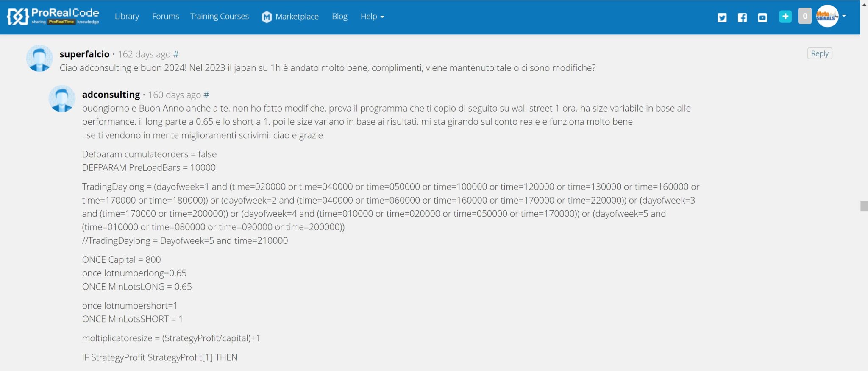Screen dimensions: 868x371
Task: Open the Training Courses page
Action: [x=219, y=17]
